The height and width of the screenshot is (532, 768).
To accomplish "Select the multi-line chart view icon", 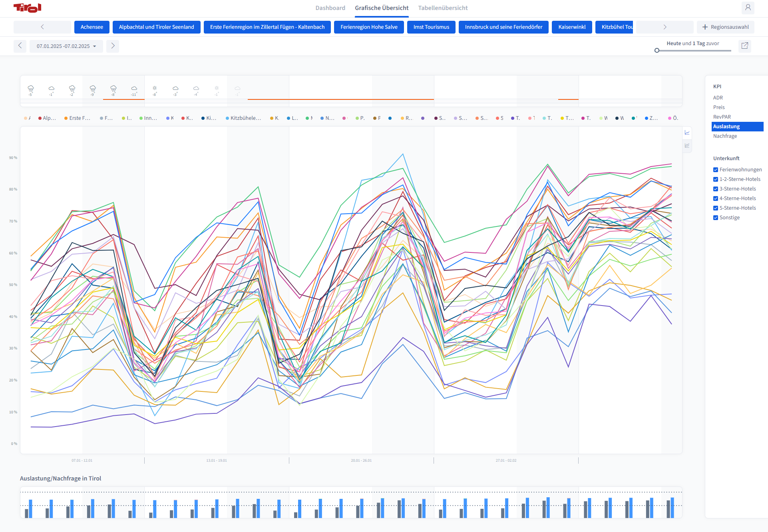I will click(x=687, y=146).
